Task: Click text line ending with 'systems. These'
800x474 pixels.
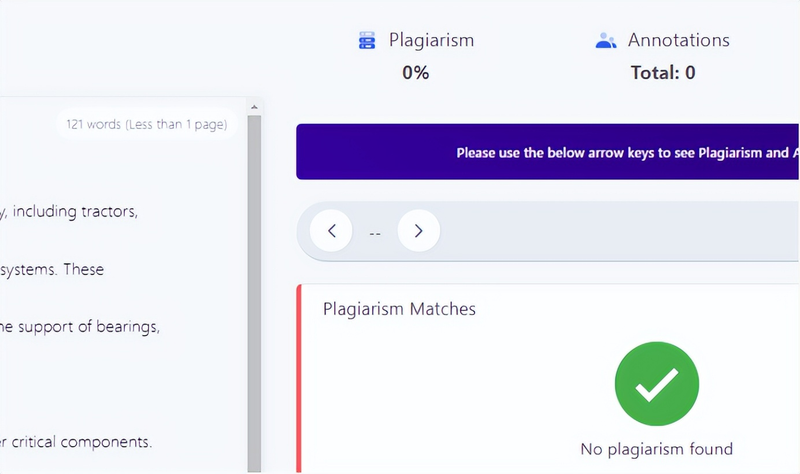Action: pyautogui.click(x=52, y=269)
